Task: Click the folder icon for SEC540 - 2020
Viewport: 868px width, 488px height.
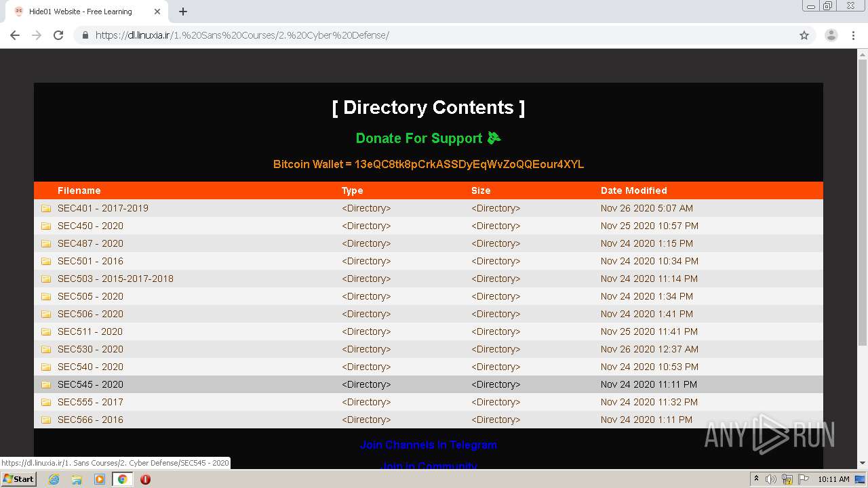Action: [46, 367]
